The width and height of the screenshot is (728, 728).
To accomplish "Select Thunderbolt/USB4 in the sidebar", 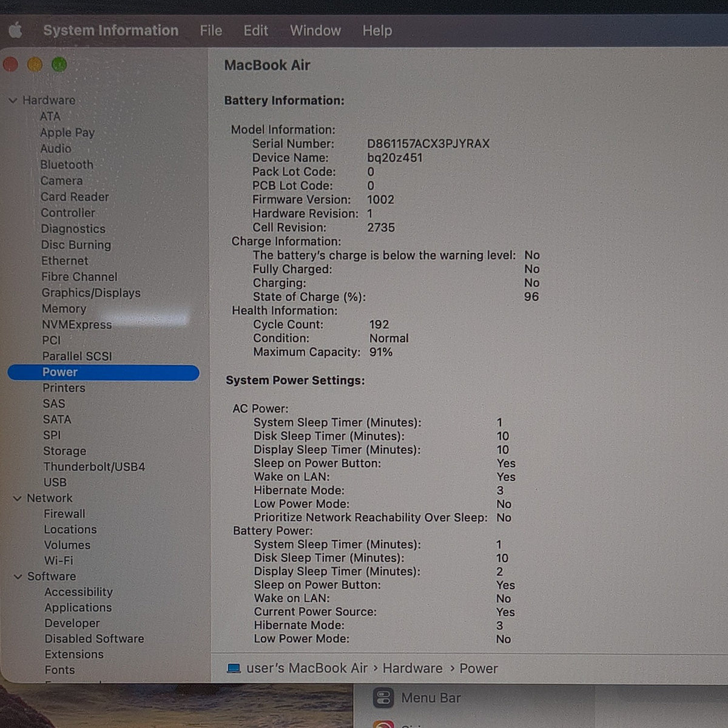I will (x=94, y=467).
